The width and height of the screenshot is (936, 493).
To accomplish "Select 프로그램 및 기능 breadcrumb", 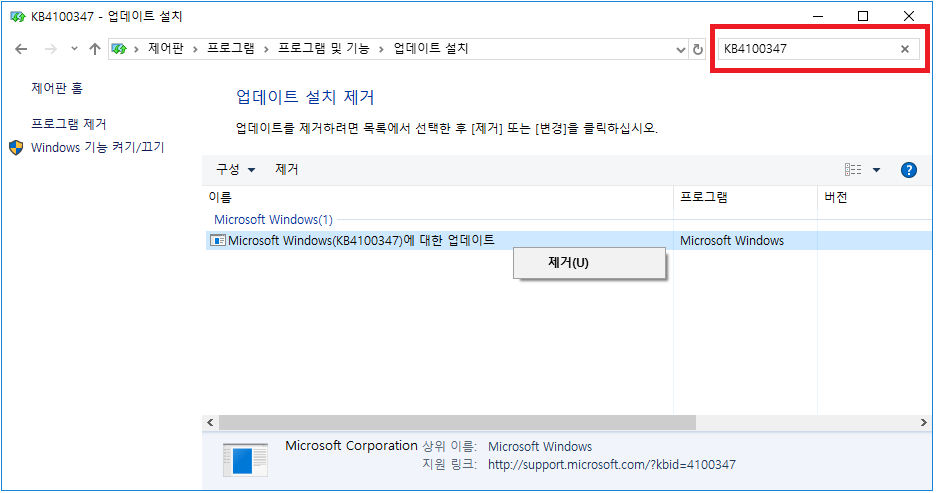I will pyautogui.click(x=324, y=48).
